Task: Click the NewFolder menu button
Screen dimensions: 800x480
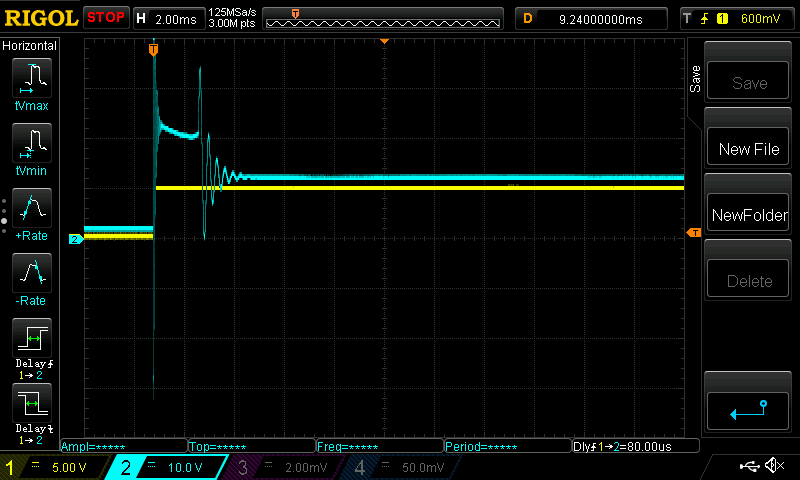Action: pyautogui.click(x=749, y=215)
